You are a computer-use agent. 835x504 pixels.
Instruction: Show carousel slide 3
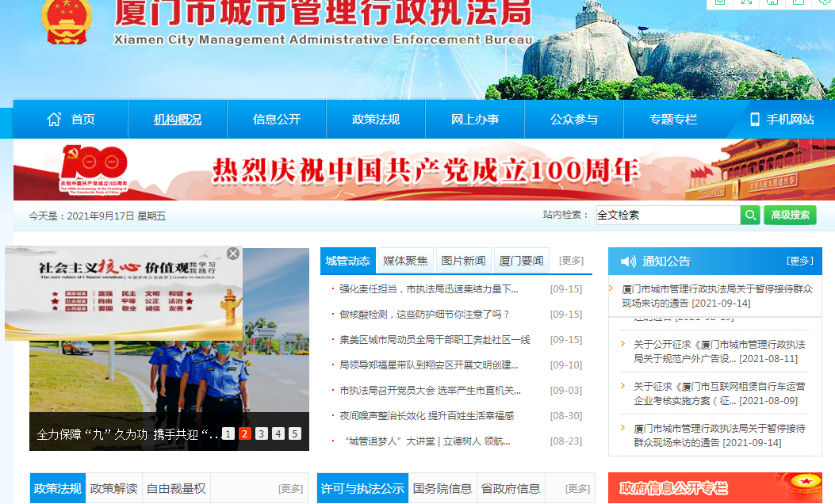point(262,433)
